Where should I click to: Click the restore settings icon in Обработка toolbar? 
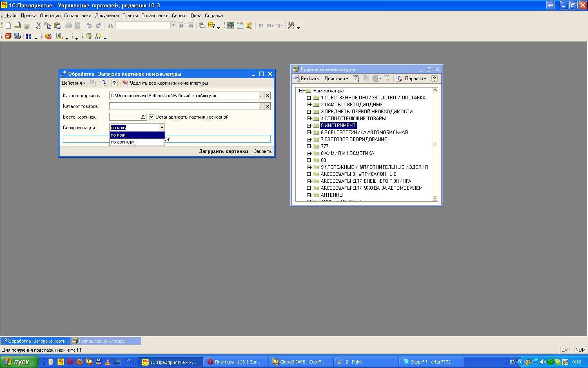pos(103,83)
